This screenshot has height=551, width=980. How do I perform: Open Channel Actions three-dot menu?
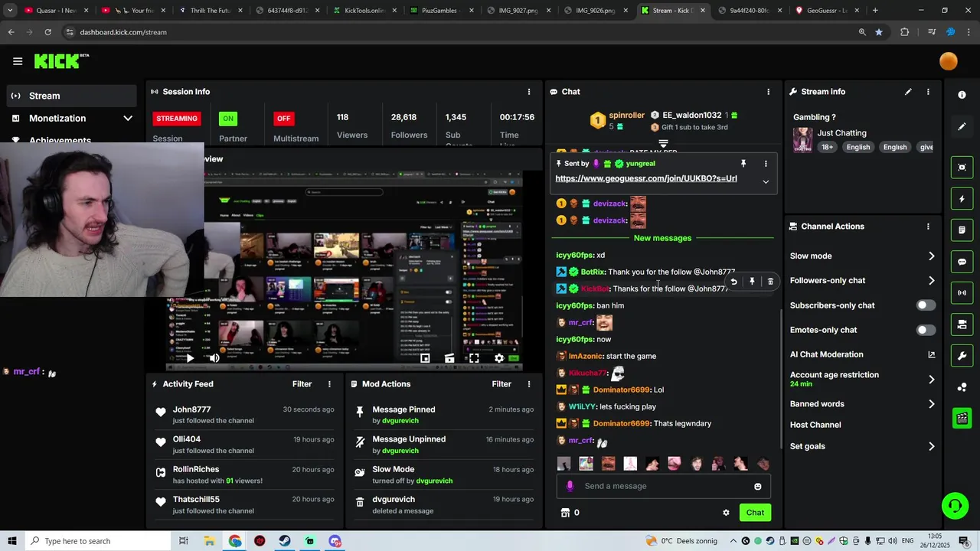coord(928,227)
